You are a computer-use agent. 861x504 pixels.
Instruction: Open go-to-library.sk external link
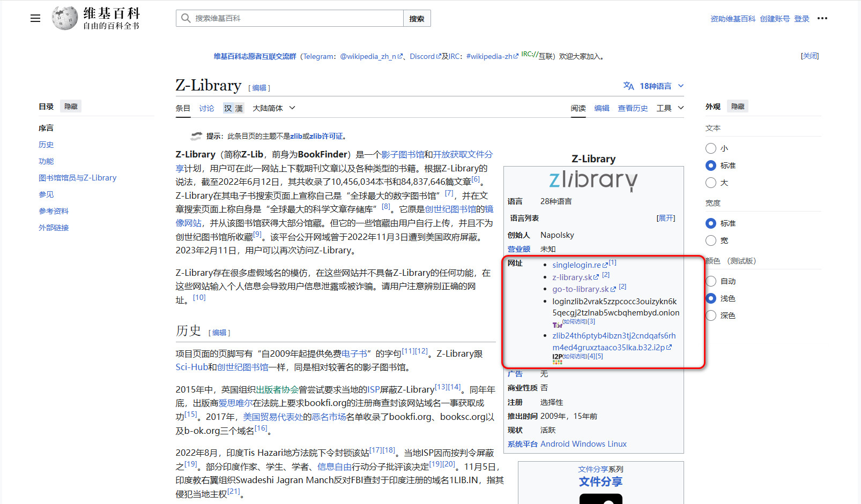584,289
